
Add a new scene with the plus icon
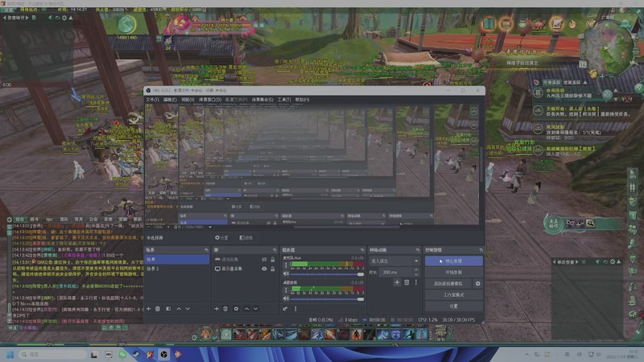[x=149, y=309]
